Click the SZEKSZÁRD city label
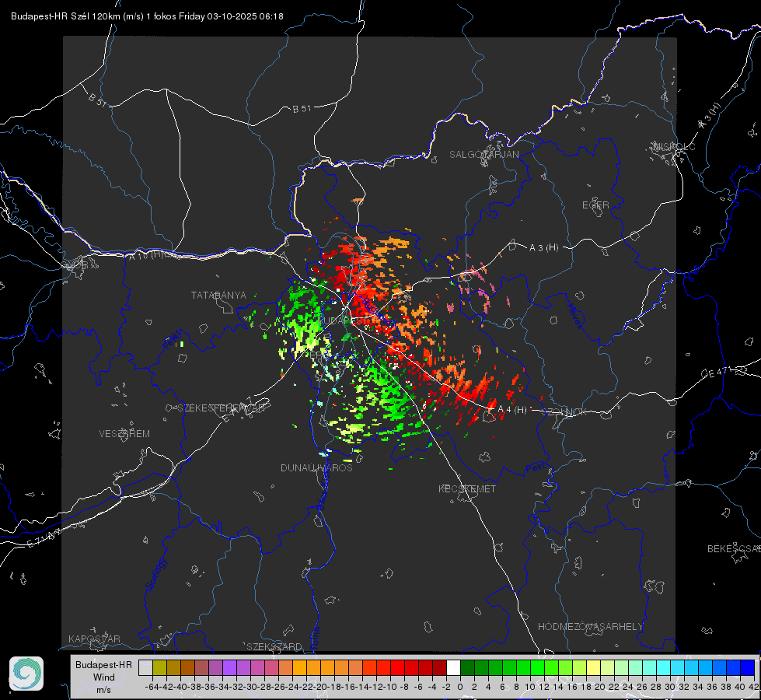 click(x=274, y=646)
